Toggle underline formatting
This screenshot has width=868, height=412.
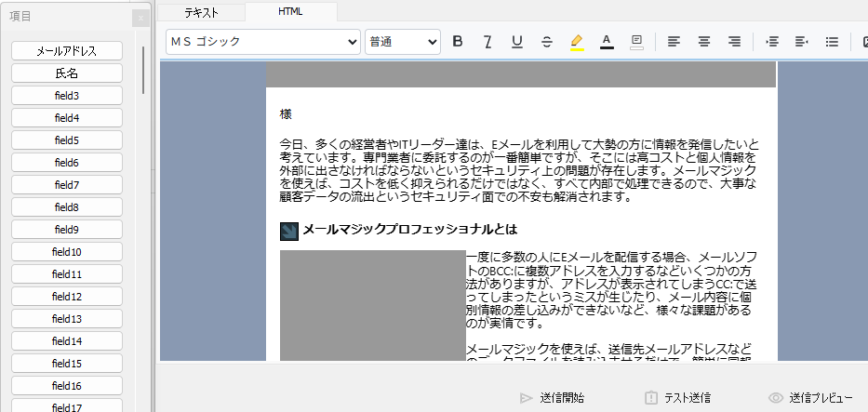517,42
